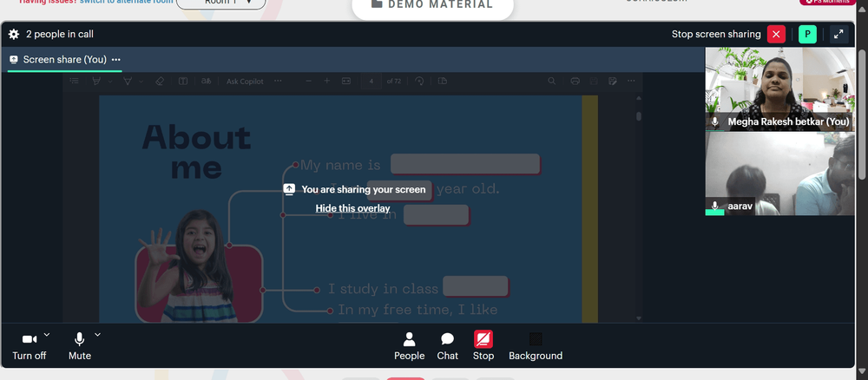Image resolution: width=868 pixels, height=380 pixels.
Task: Click DEMO MATERIAL button
Action: (432, 5)
